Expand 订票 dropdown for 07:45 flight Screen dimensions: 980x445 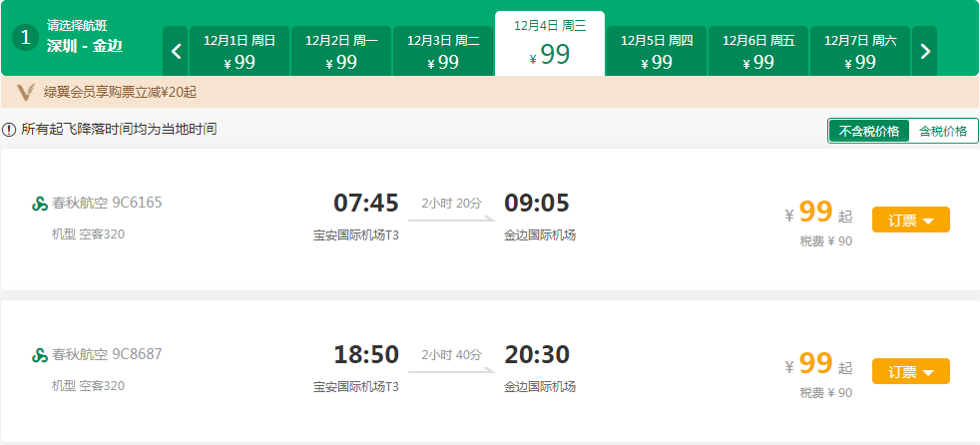tap(910, 221)
